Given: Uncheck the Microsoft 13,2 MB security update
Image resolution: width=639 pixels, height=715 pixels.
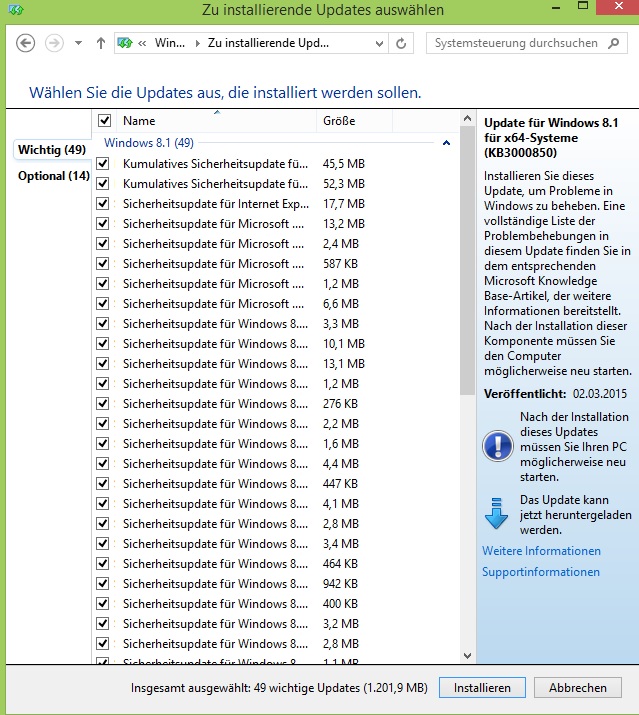Looking at the screenshot, I should click(x=103, y=224).
